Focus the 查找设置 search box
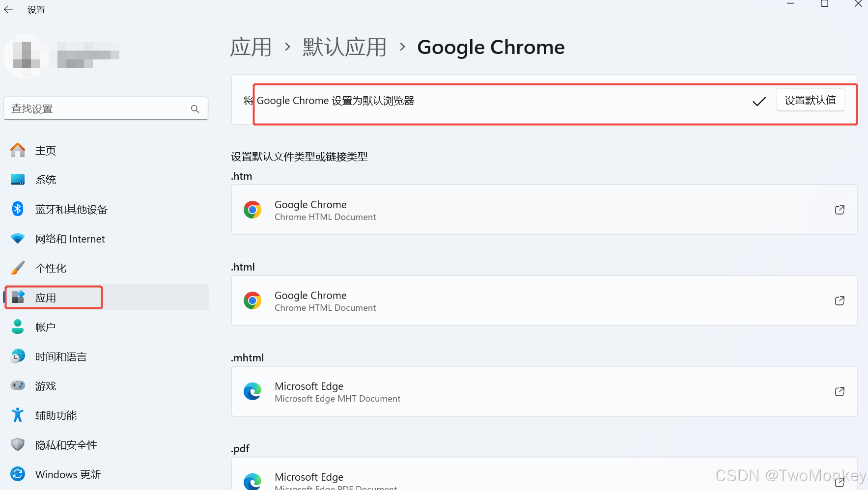The width and height of the screenshot is (868, 490). [x=106, y=109]
